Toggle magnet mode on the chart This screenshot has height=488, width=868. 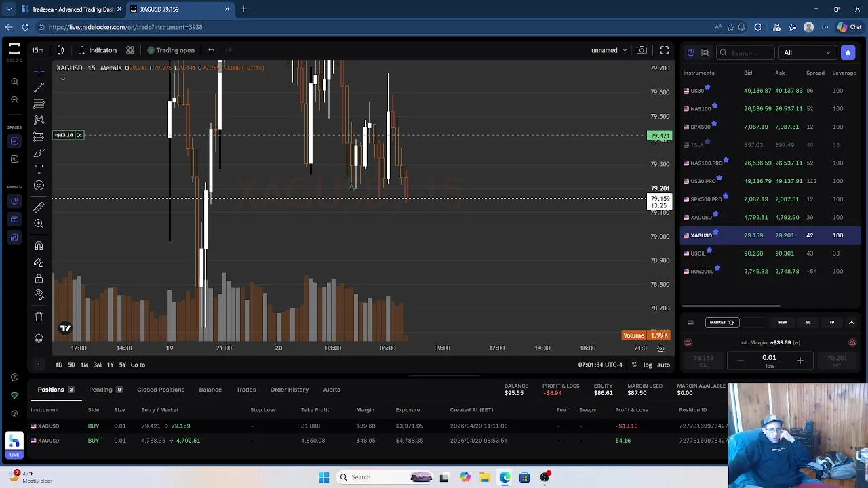(39, 246)
